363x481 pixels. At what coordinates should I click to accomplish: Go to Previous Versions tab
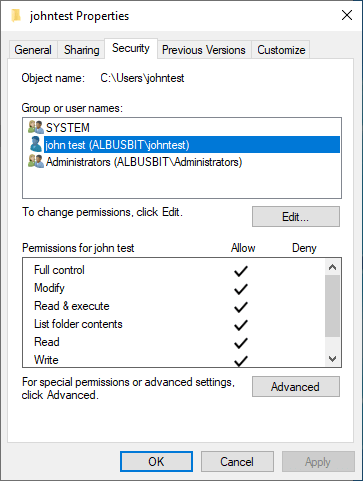(204, 50)
